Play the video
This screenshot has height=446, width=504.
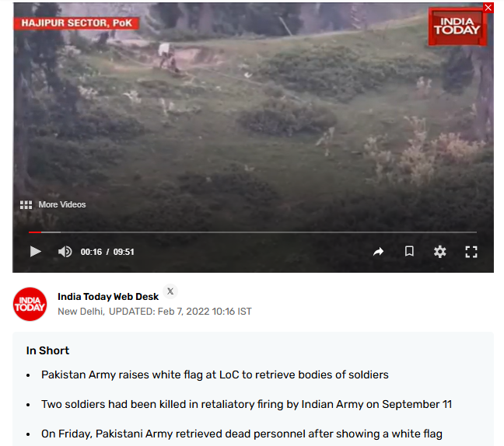(x=35, y=252)
